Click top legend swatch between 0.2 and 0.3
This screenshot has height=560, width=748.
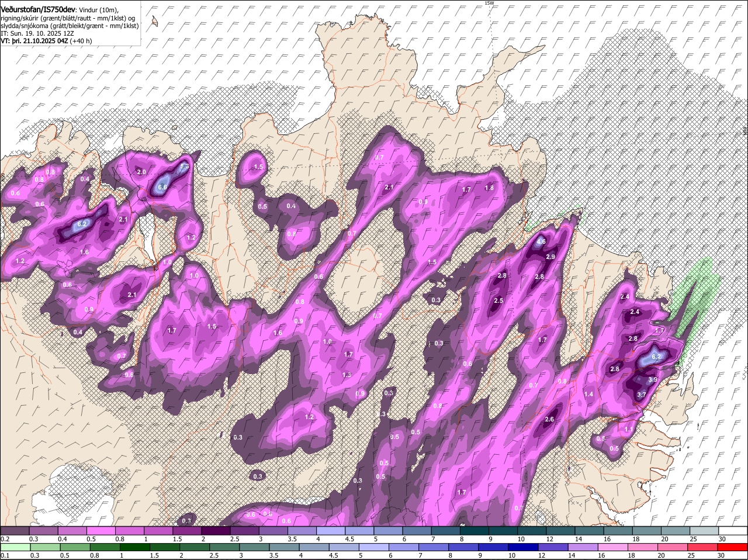click(15, 531)
